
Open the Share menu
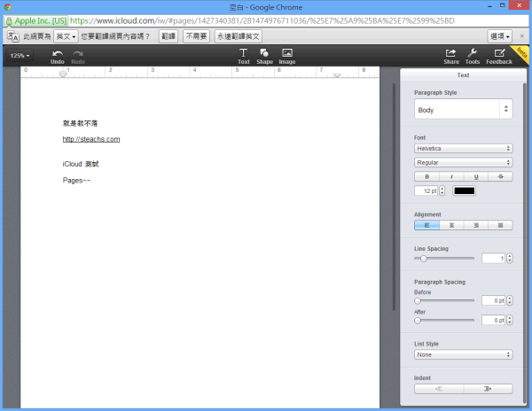[451, 56]
